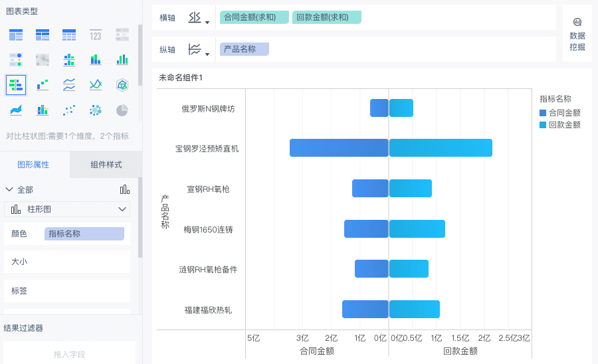Click the 横轴 axis settings icon
The image size is (598, 364).
point(195,17)
